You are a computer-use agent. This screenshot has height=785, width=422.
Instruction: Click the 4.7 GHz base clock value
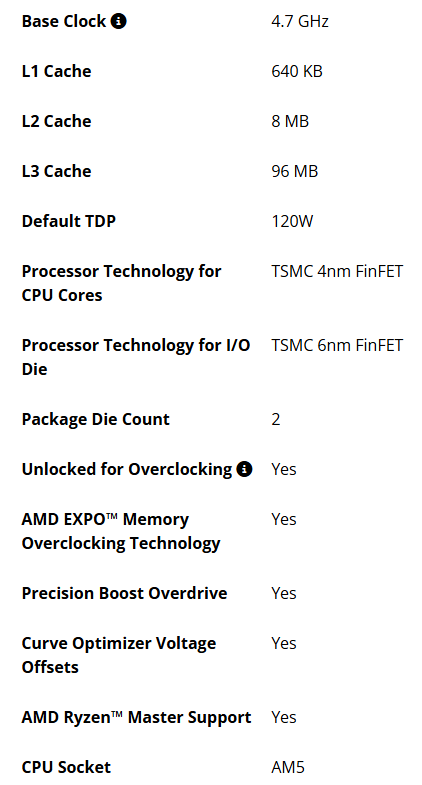pos(300,21)
